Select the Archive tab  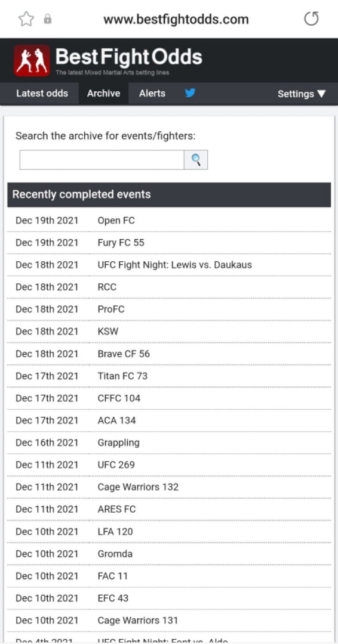pos(104,93)
